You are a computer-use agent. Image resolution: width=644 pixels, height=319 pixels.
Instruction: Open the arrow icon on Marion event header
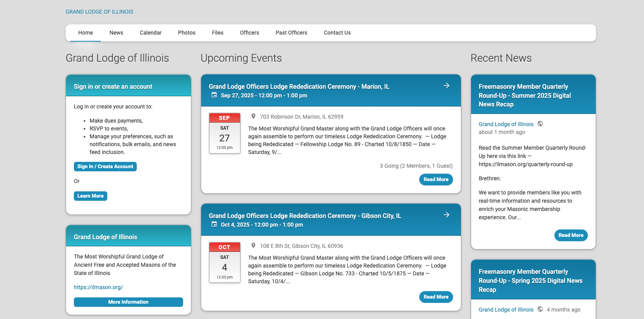pos(446,86)
